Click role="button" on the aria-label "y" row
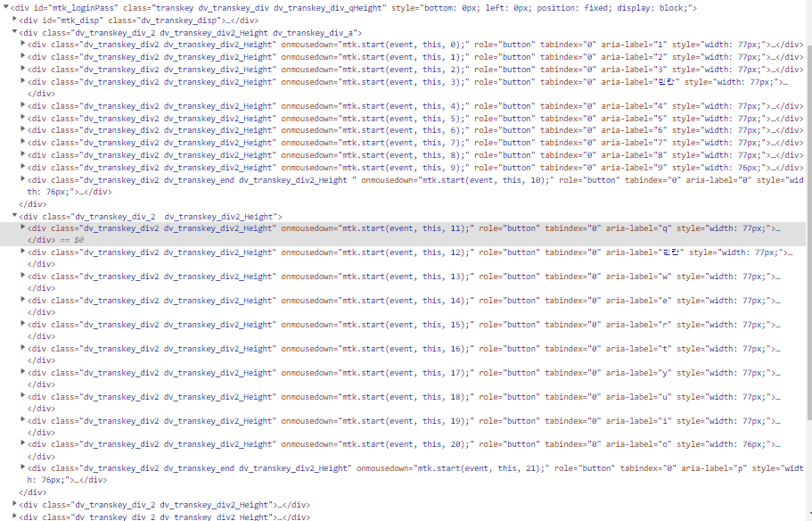The image size is (812, 521). coord(509,373)
